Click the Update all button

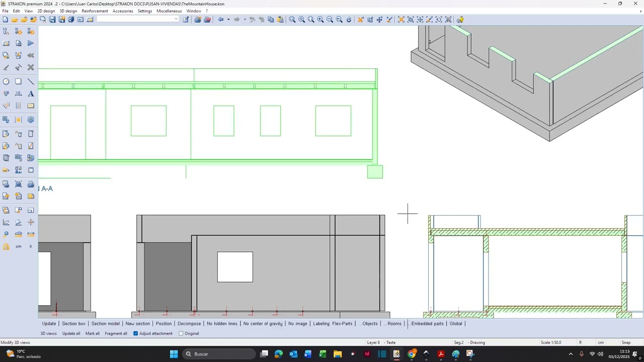(x=71, y=333)
